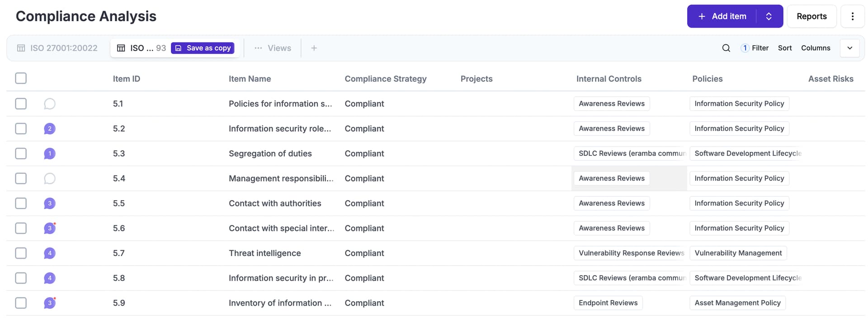
Task: Check the box for row 5.4
Action: point(21,178)
